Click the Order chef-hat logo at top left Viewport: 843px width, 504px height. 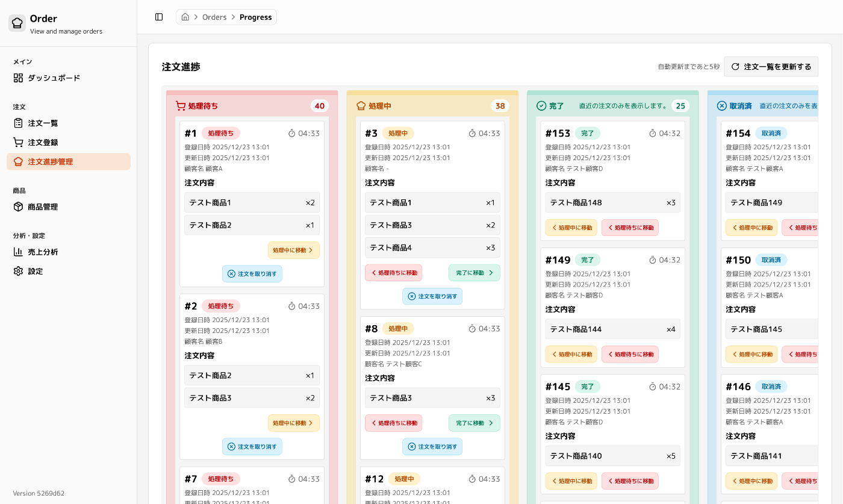click(x=17, y=23)
